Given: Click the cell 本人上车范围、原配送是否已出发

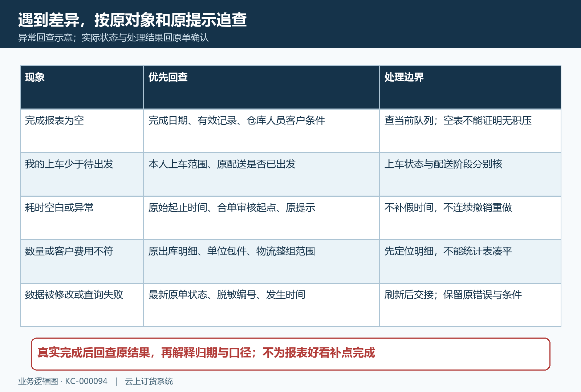Looking at the screenshot, I should 261,174.
